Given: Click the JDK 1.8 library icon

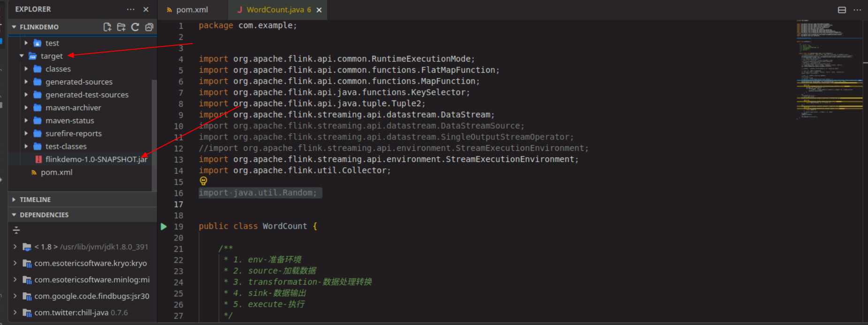Looking at the screenshot, I should click(x=27, y=247).
